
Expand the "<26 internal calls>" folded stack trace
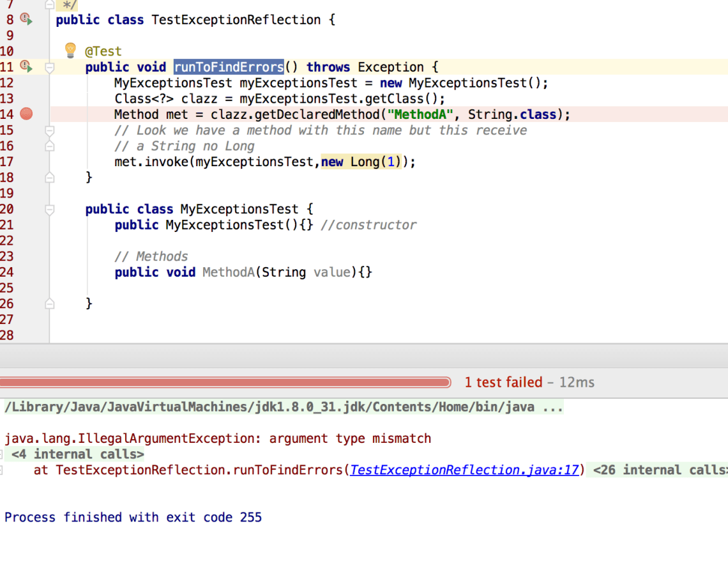tap(659, 470)
